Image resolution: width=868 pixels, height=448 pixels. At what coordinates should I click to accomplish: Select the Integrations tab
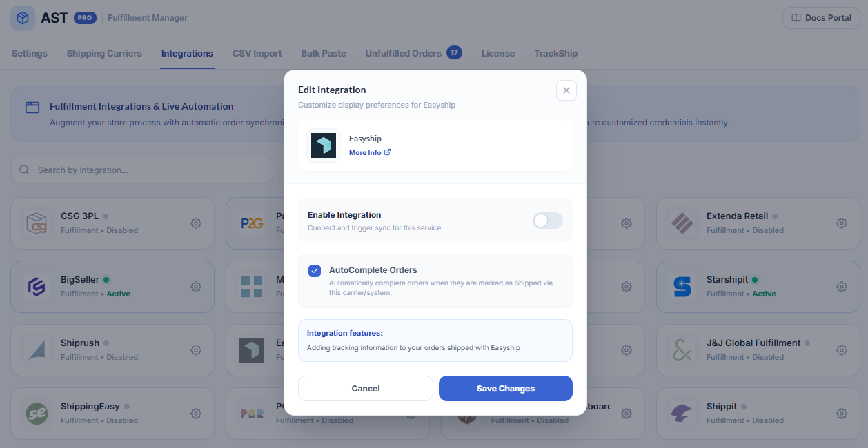pos(187,53)
